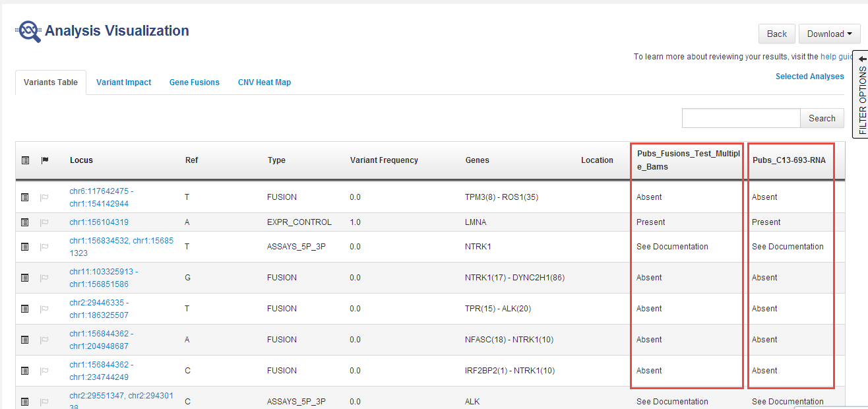The height and width of the screenshot is (409, 868).
Task: Open the Selected Analyses link
Action: click(x=809, y=77)
